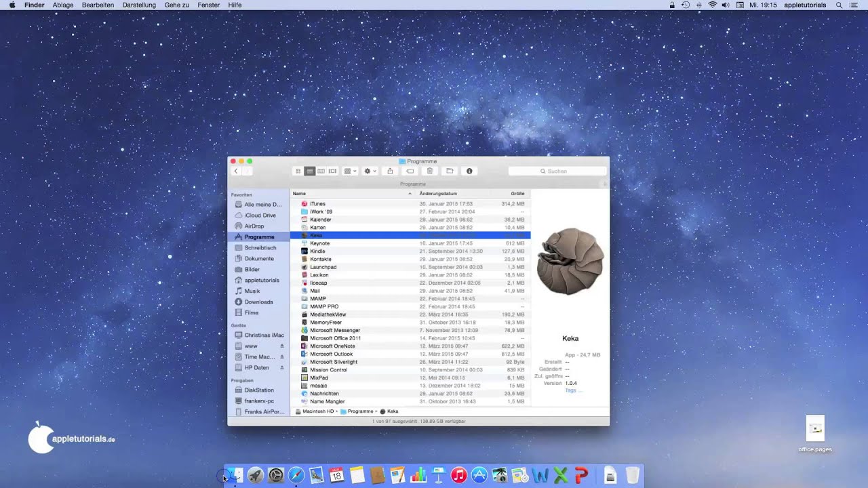Open Safari from the Dock
This screenshot has height=488, width=868.
point(296,475)
